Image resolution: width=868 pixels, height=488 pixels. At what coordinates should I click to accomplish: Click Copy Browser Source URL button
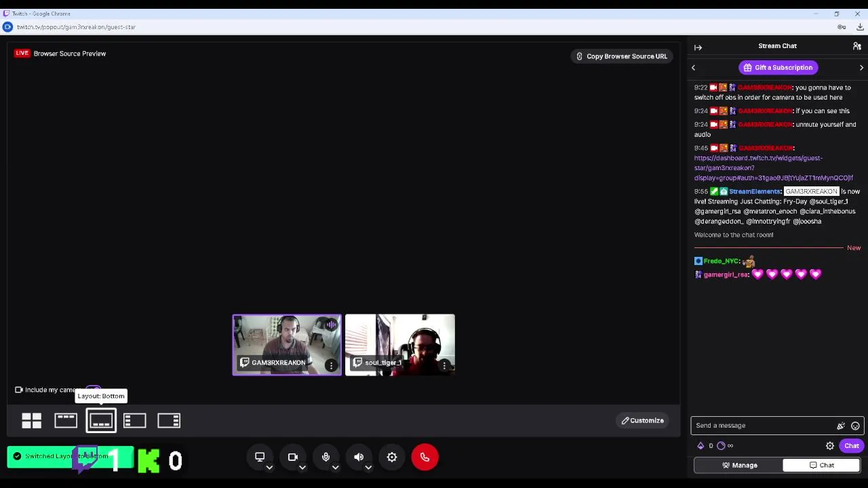(621, 56)
